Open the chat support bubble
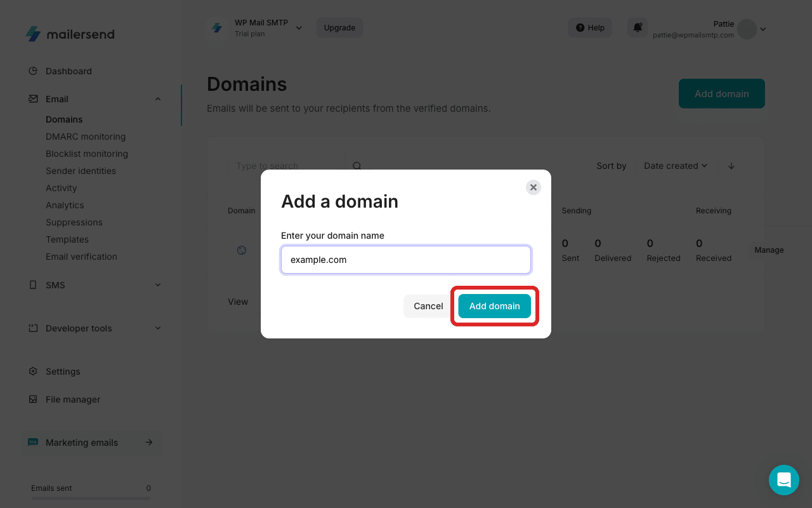Image resolution: width=812 pixels, height=508 pixels. pos(784,480)
